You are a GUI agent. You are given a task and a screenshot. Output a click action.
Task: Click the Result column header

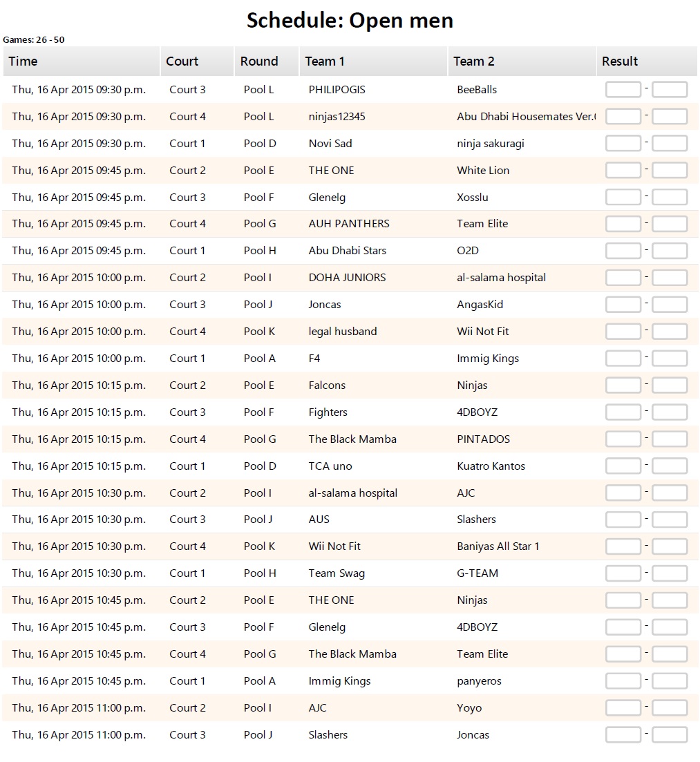coord(620,61)
